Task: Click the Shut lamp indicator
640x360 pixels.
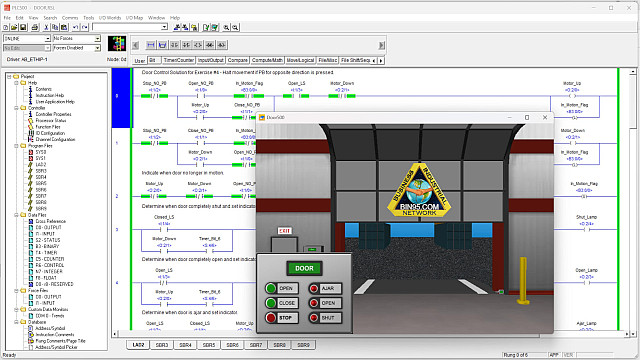Action: click(x=313, y=318)
